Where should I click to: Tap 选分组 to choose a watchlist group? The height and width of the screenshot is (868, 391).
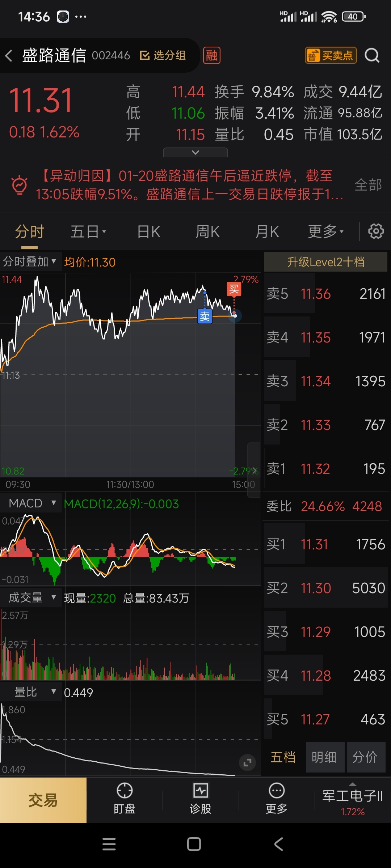click(x=163, y=55)
